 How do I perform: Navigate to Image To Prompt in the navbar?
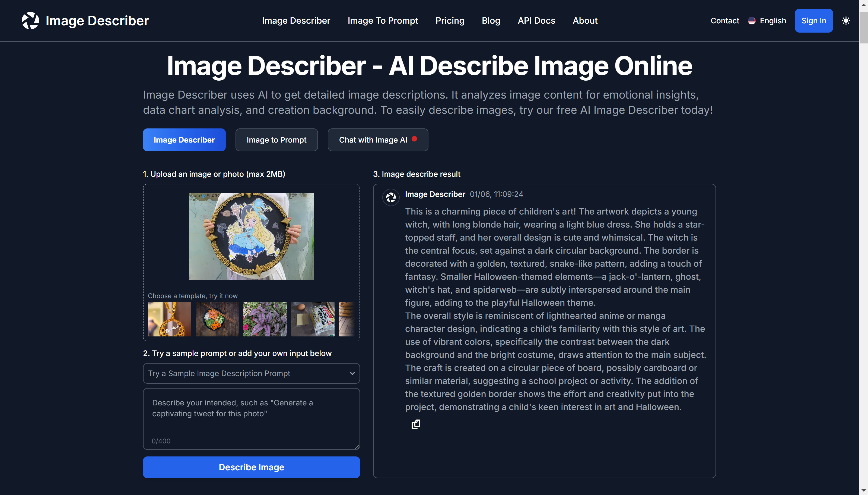(x=383, y=20)
